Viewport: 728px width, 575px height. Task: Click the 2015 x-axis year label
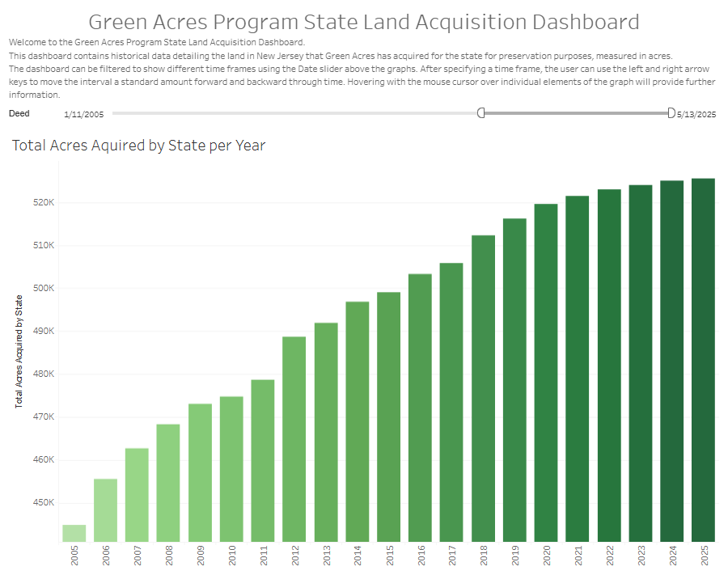point(390,556)
